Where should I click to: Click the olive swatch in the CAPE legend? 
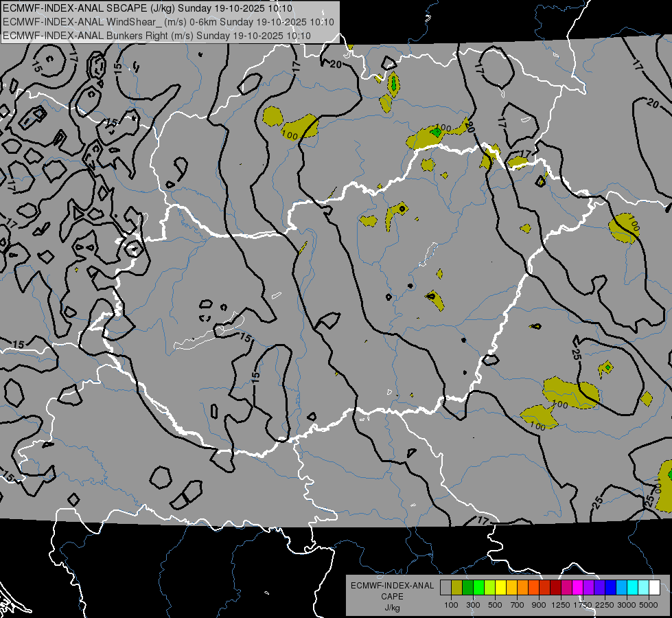point(456,588)
